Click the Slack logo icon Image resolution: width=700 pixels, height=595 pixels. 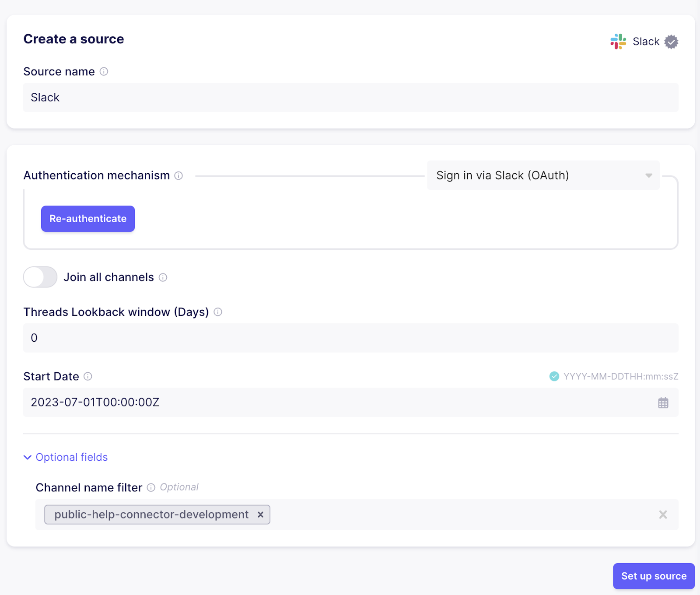618,41
